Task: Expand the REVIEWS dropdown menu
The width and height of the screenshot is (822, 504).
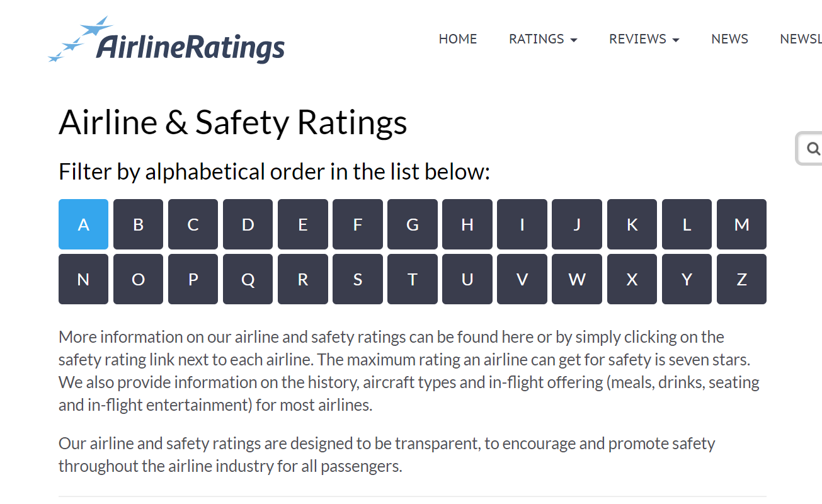Action: point(644,39)
